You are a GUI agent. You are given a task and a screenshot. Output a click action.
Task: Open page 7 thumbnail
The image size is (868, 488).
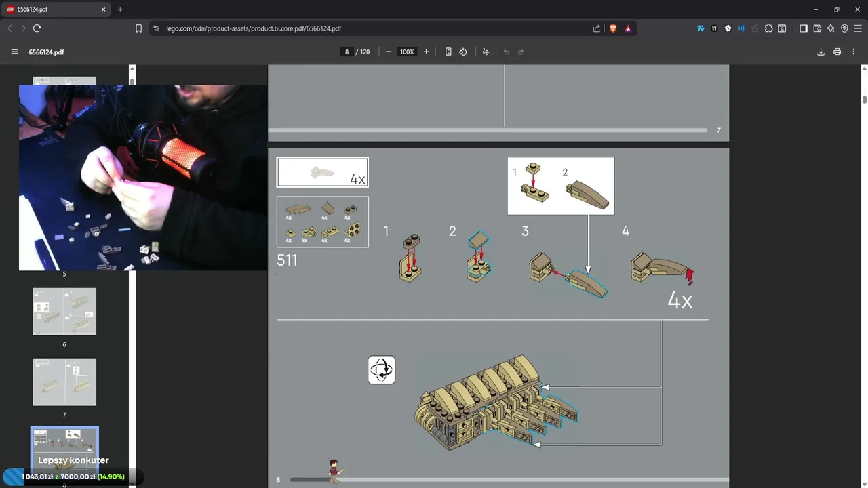pyautogui.click(x=64, y=382)
